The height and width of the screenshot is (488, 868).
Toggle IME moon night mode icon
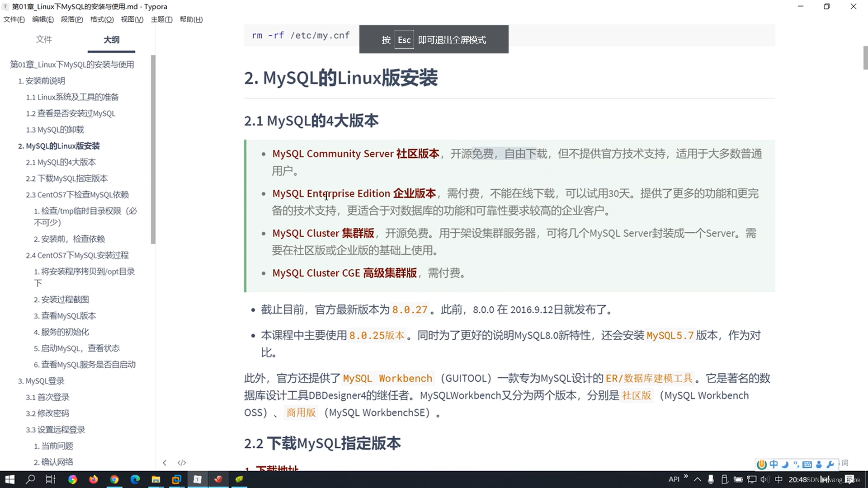785,465
